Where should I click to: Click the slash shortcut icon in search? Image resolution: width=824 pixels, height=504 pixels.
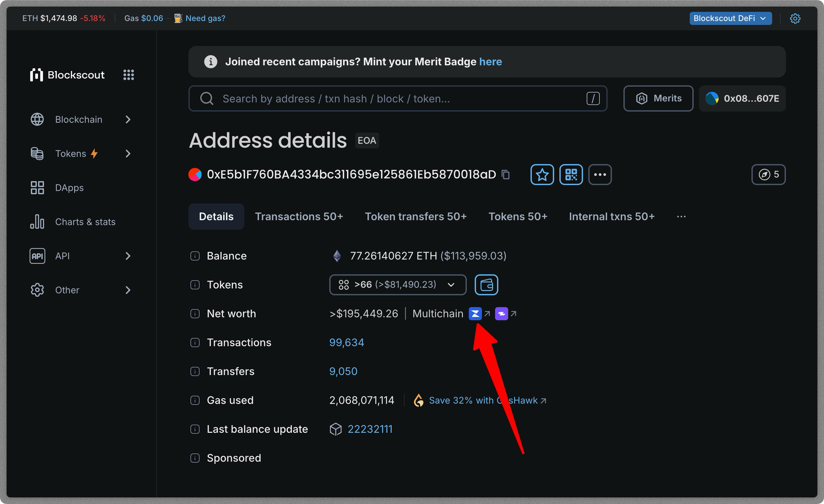[593, 99]
